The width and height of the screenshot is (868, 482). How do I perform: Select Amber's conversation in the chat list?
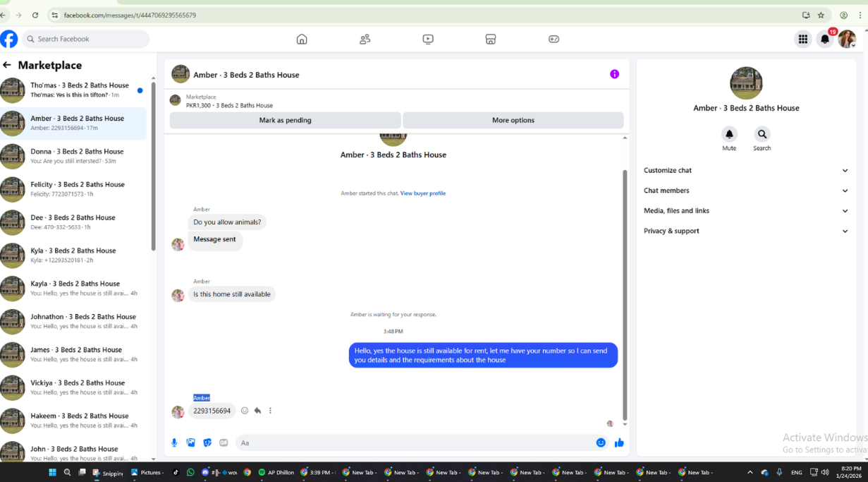coord(73,123)
